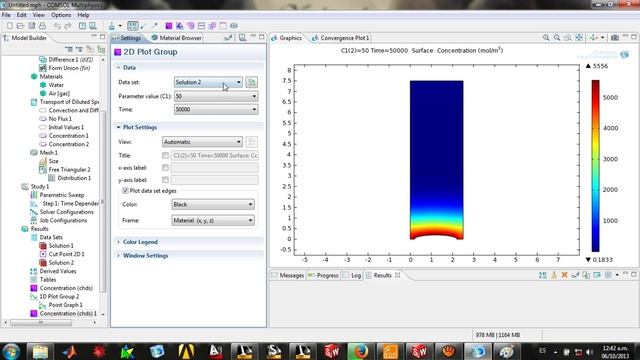
Task: Click the Windows Start button
Action: point(11,351)
